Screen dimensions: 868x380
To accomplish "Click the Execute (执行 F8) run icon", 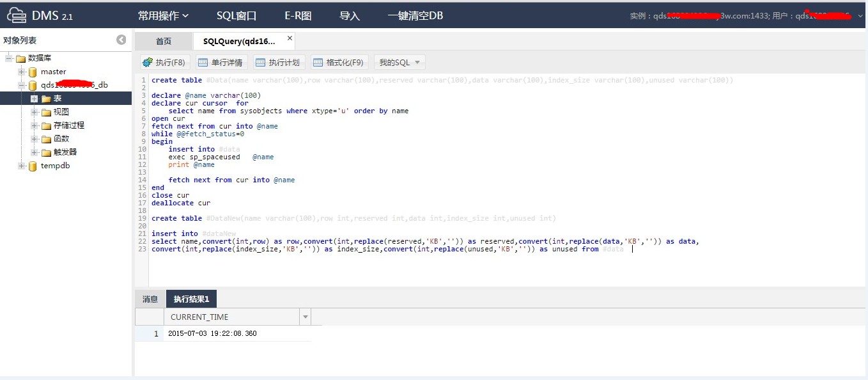I will pyautogui.click(x=148, y=63).
